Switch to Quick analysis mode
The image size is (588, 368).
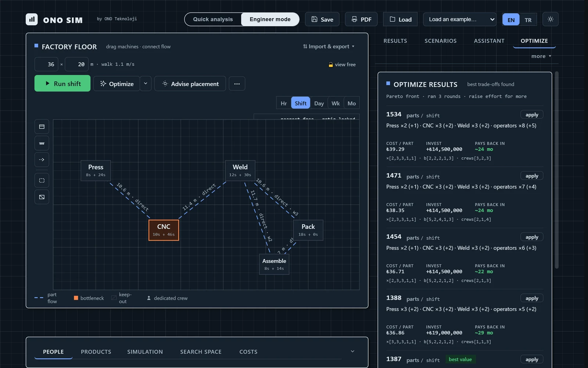[213, 19]
